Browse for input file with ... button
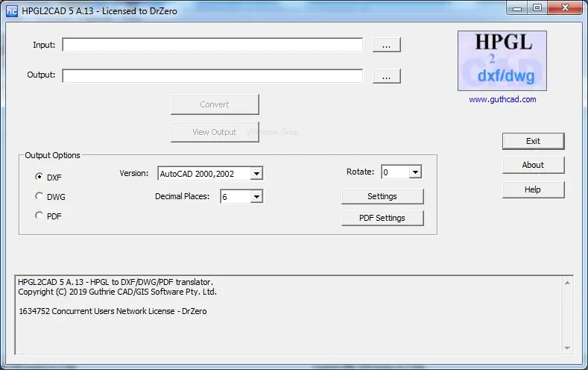Viewport: 588px width, 370px height. 387,45
